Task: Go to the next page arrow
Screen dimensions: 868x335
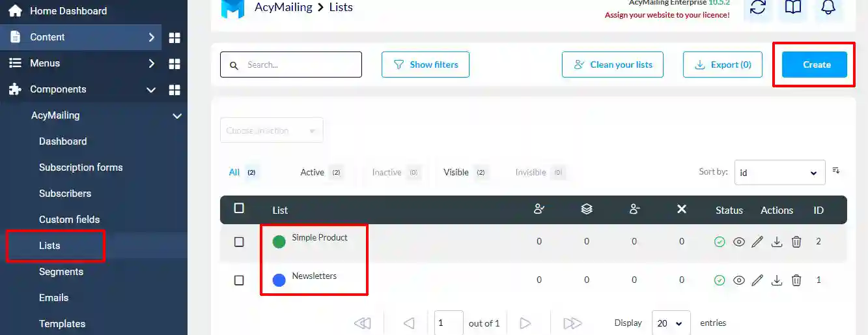Action: [525, 323]
